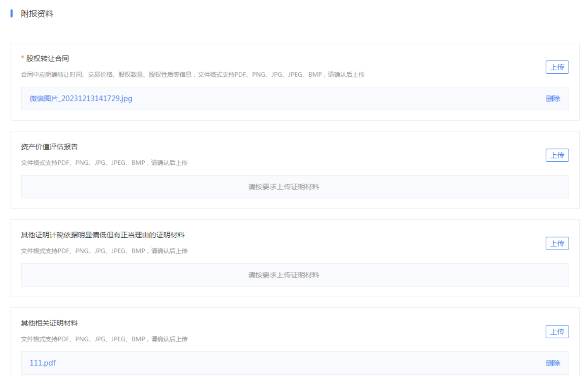
Task: Select the 附报资料 section heading
Action: pos(37,14)
